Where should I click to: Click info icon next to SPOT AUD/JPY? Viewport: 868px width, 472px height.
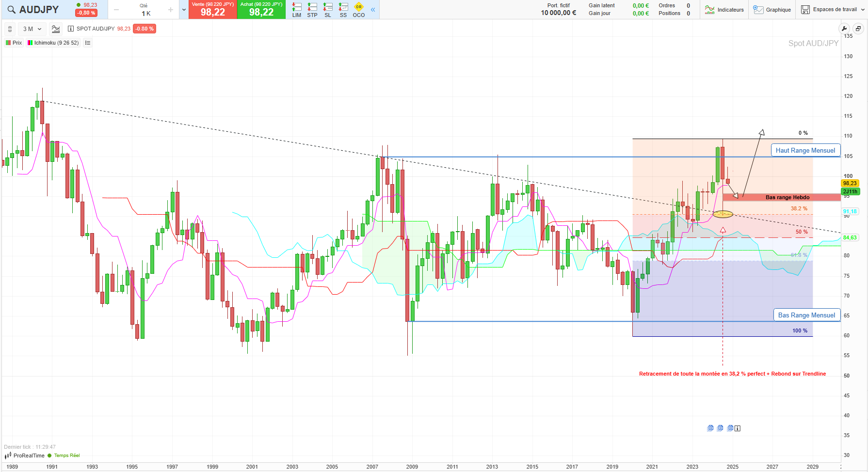tap(71, 29)
